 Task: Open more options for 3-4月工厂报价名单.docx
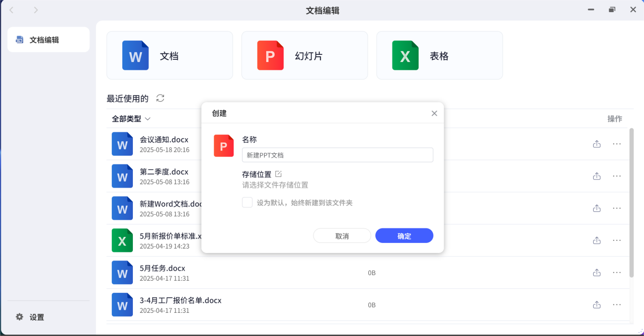point(617,305)
